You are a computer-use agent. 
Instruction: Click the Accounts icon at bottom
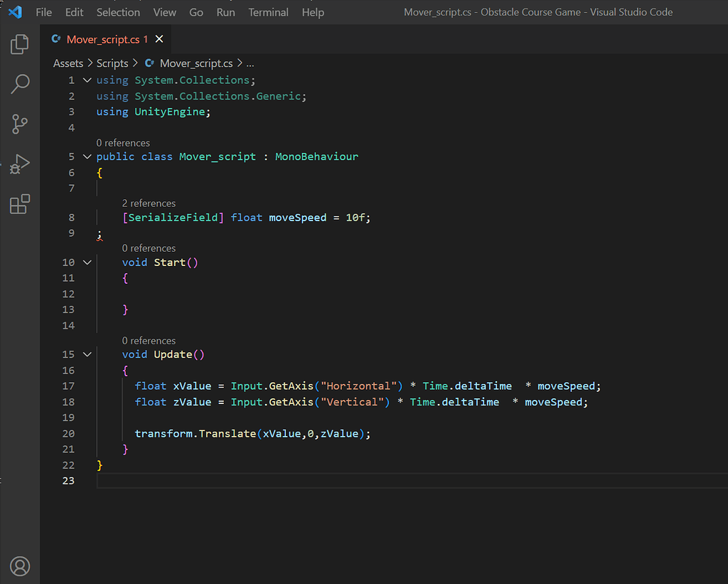click(19, 566)
